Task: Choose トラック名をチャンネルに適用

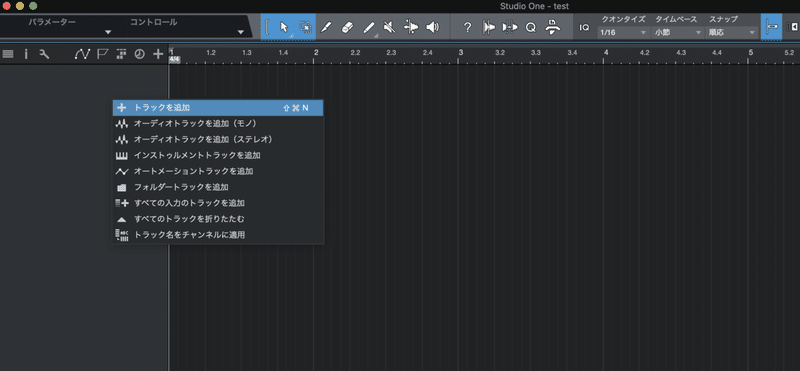Action: tap(218, 235)
